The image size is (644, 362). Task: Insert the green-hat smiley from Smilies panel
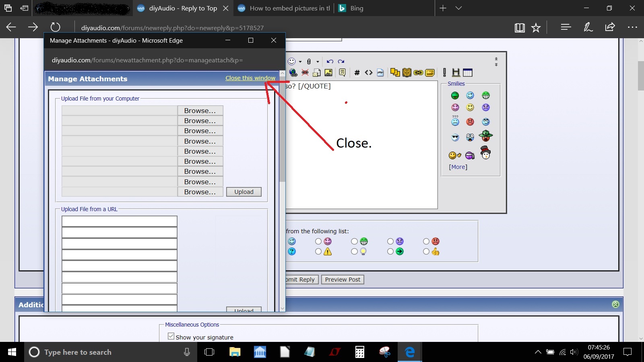click(486, 135)
